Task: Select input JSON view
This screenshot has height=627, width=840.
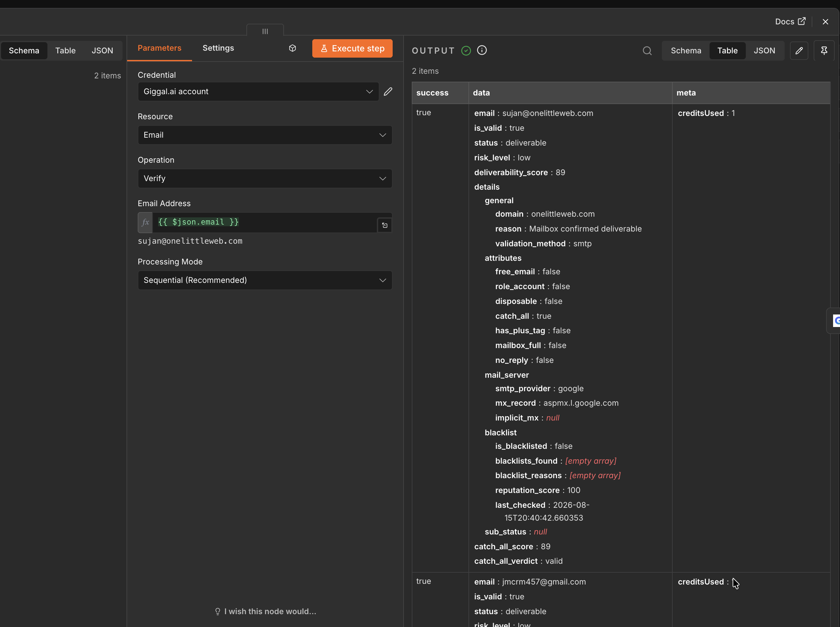Action: pos(102,50)
